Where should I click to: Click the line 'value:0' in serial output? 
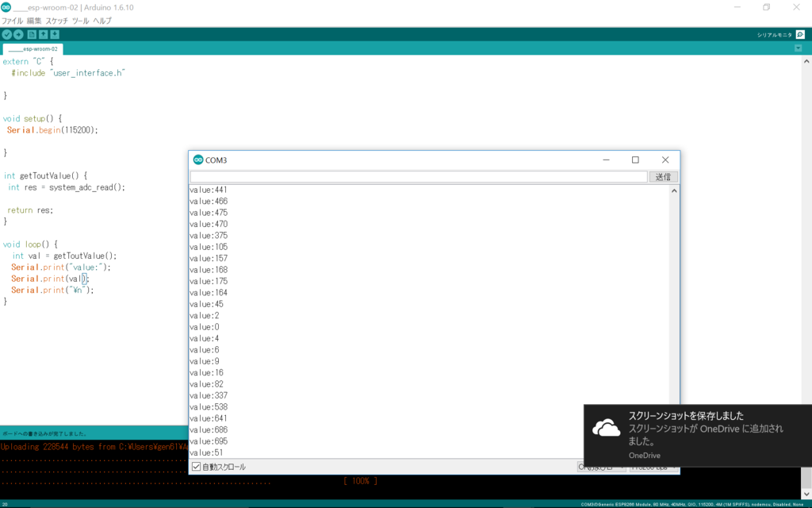(x=204, y=327)
